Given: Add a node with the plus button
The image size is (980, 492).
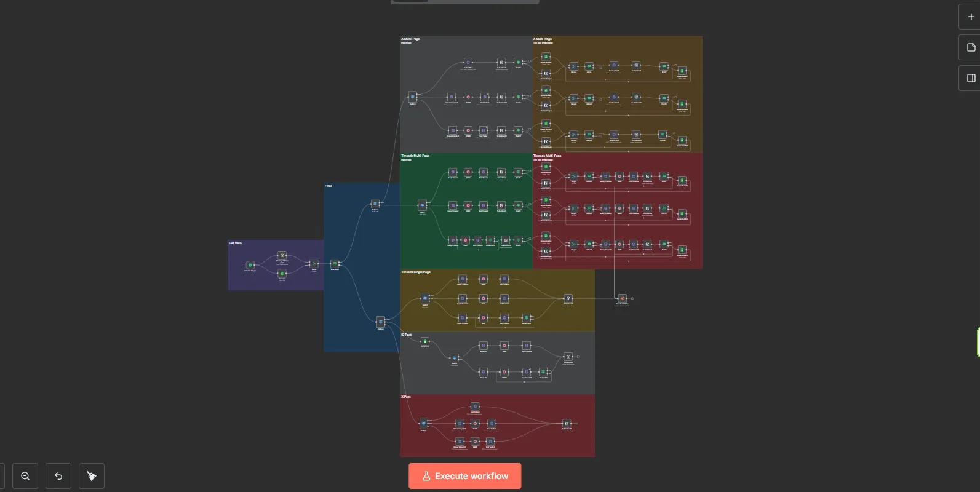Looking at the screenshot, I should 971,17.
